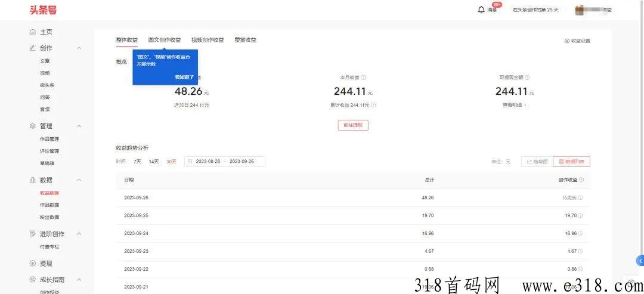Collapse the 管理 sidebar section
The image size is (644, 294).
(79, 126)
